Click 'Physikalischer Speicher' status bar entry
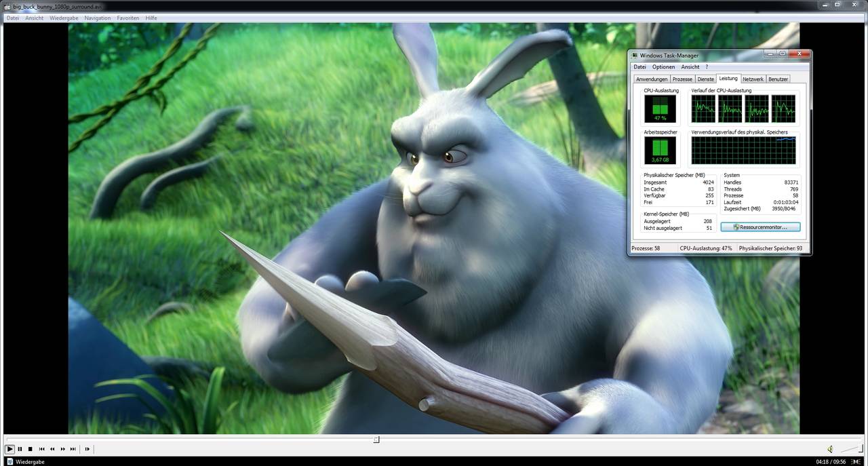This screenshot has height=466, width=868. point(771,248)
